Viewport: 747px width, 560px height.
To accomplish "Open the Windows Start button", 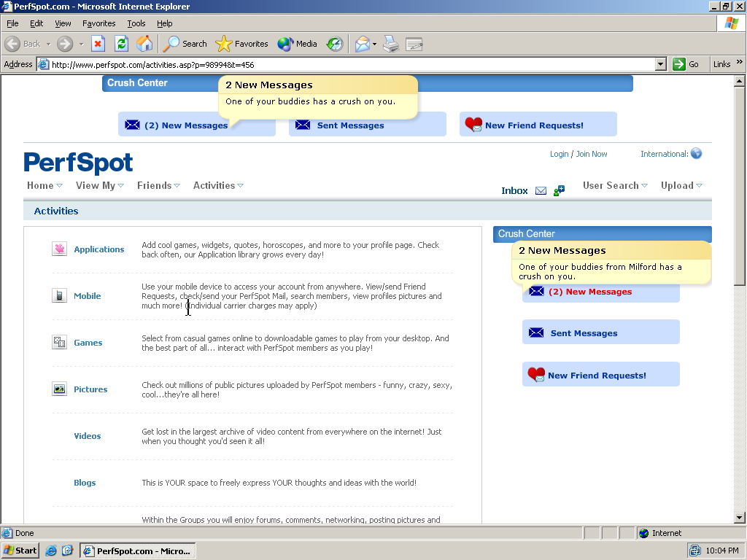I will tap(20, 551).
